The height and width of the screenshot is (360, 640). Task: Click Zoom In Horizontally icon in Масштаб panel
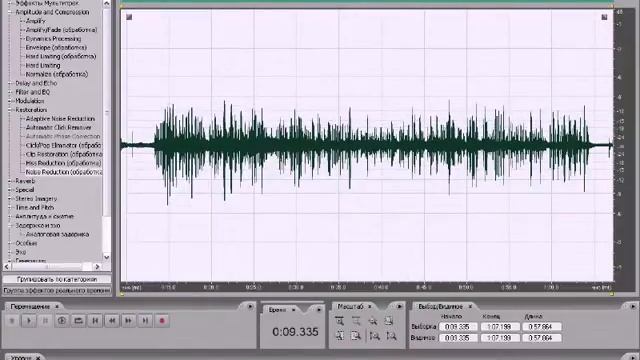click(340, 321)
